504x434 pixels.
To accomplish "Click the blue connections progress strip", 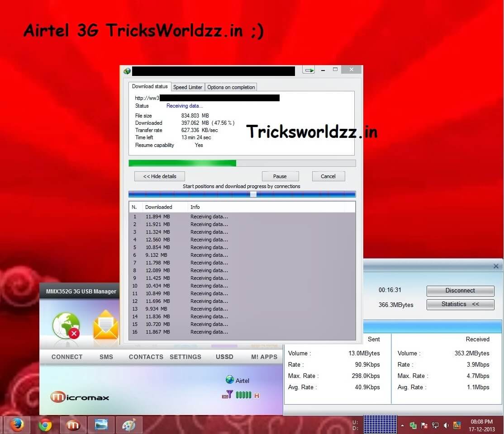I will (242, 194).
